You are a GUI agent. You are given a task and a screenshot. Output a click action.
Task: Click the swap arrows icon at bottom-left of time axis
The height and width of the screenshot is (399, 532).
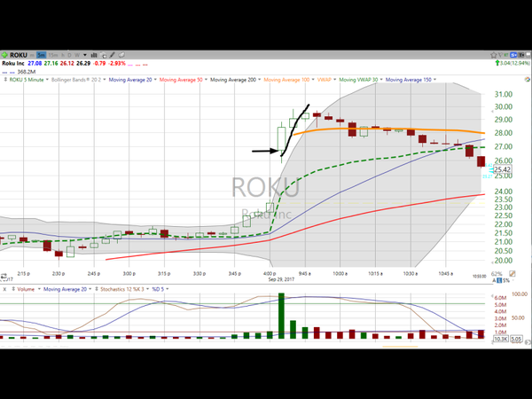(x=4, y=277)
